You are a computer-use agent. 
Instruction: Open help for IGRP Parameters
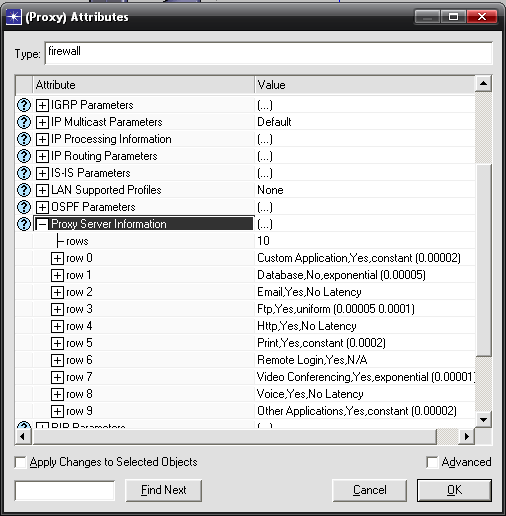24,105
